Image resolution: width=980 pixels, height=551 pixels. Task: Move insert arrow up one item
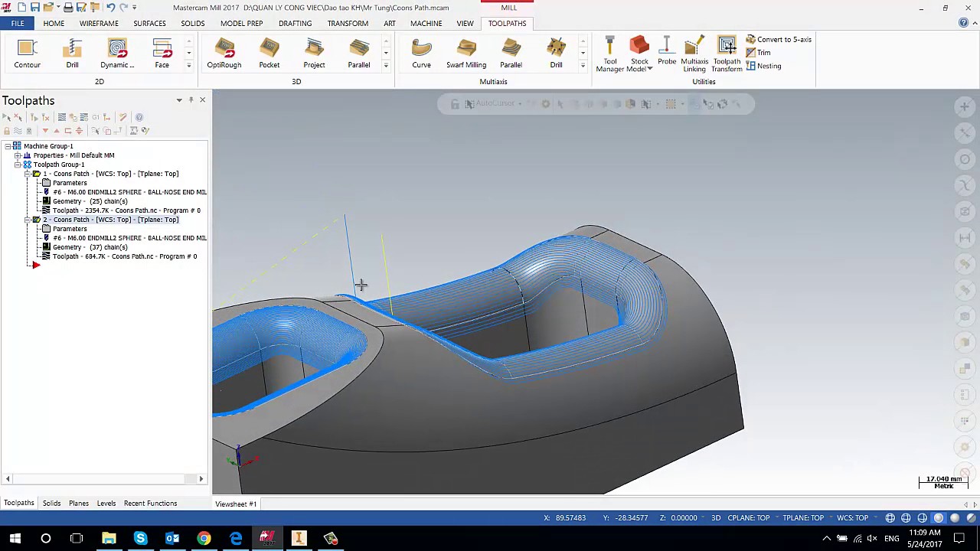click(x=56, y=131)
